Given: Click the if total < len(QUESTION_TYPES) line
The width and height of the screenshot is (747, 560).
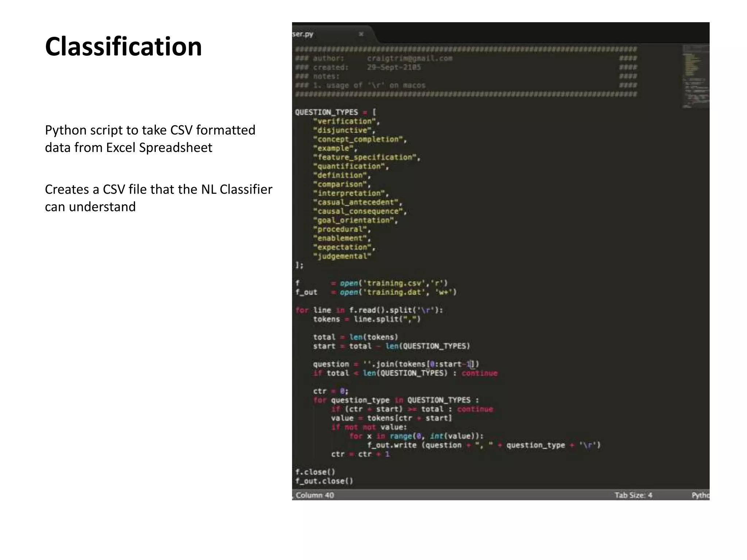Looking at the screenshot, I should click(405, 373).
